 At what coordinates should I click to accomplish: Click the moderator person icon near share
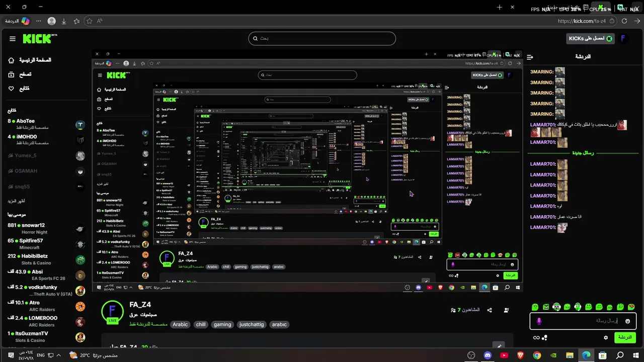(x=506, y=310)
